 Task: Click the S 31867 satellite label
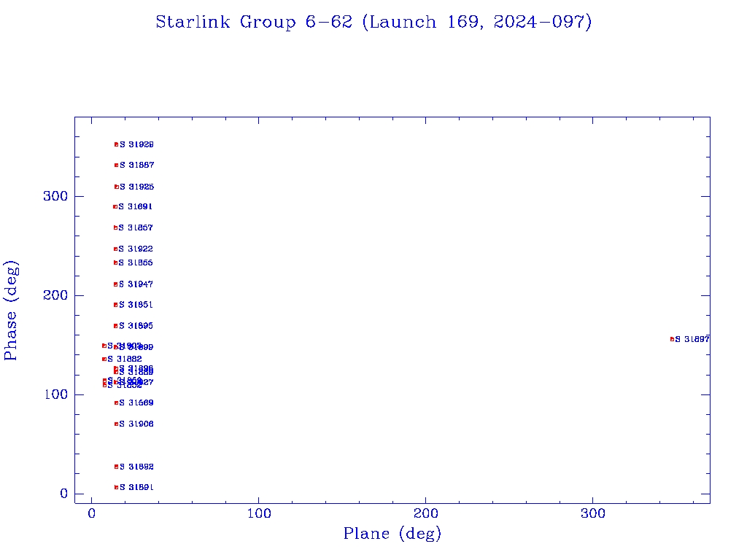pos(136,166)
